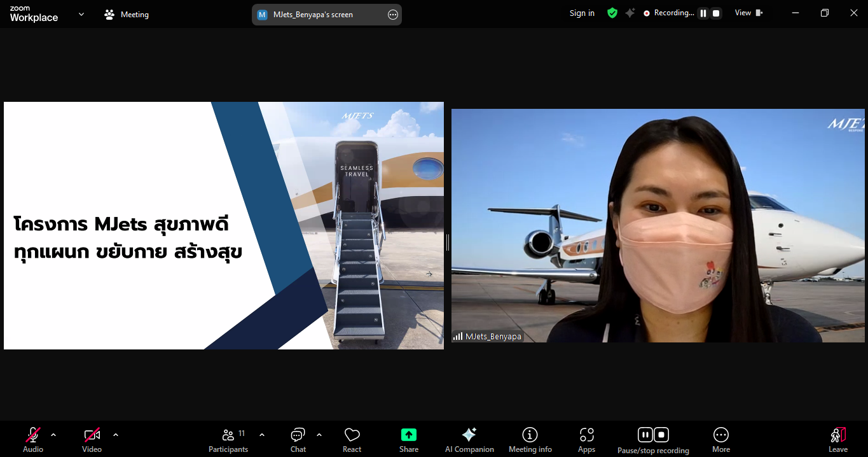The image size is (868, 457).
Task: Leave the meeting
Action: point(838,440)
